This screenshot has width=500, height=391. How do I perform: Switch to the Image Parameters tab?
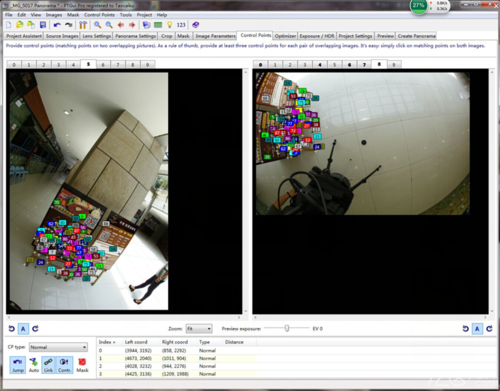tap(215, 36)
